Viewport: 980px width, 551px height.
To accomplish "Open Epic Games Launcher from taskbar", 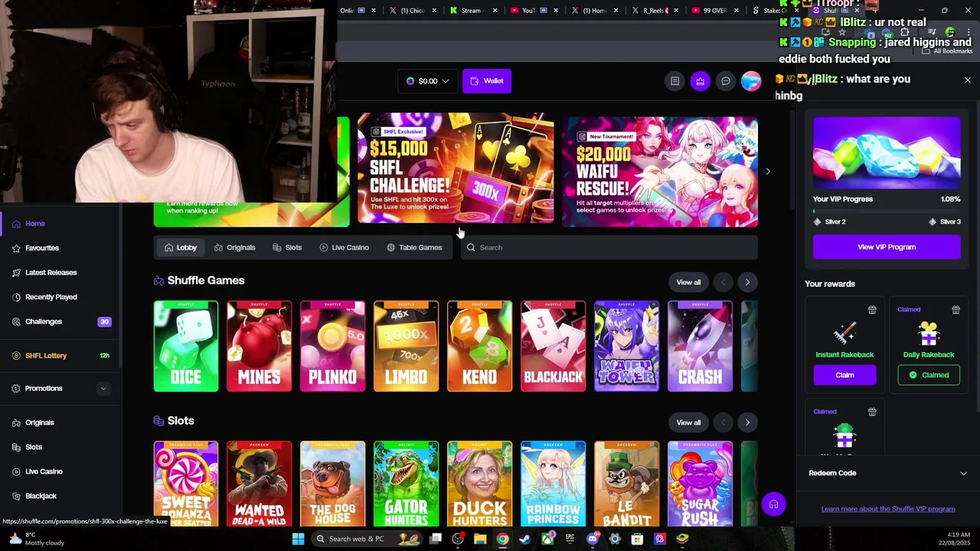I will tap(570, 539).
